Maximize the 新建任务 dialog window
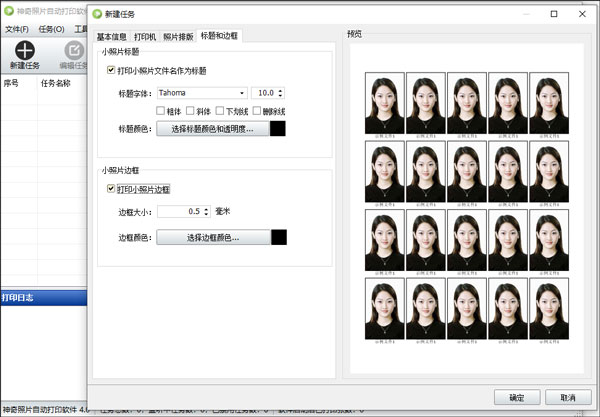Image resolution: width=600 pixels, height=417 pixels. coord(554,15)
